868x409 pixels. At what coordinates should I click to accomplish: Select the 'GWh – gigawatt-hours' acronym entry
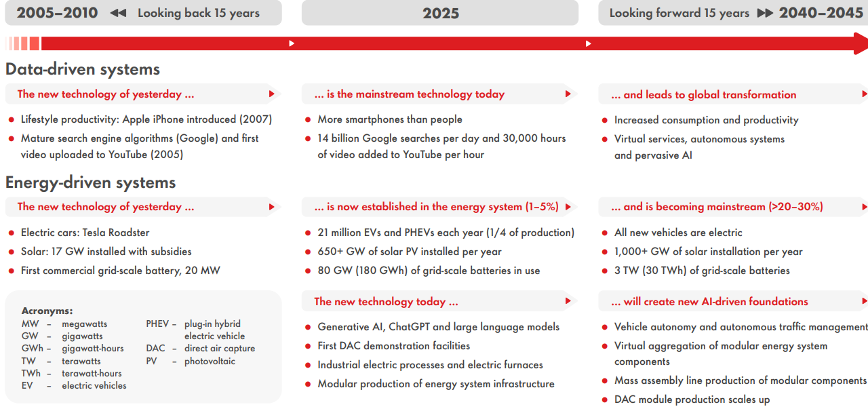pos(73,349)
